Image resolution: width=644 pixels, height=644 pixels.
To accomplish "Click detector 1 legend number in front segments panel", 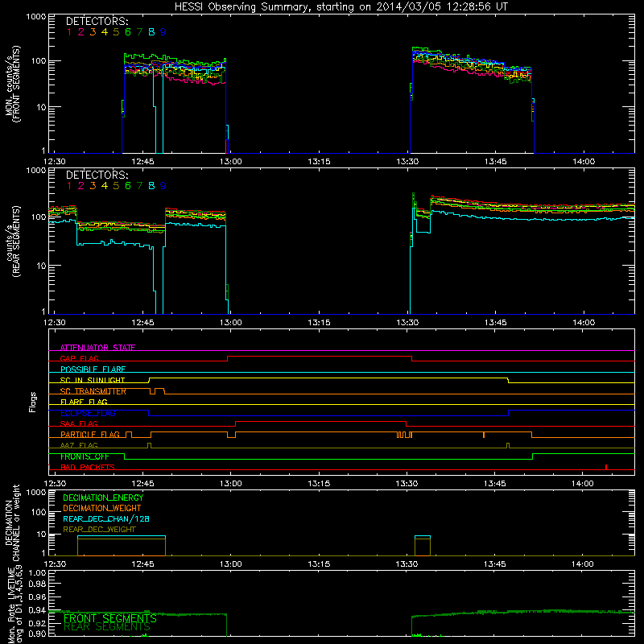I will coord(69,32).
